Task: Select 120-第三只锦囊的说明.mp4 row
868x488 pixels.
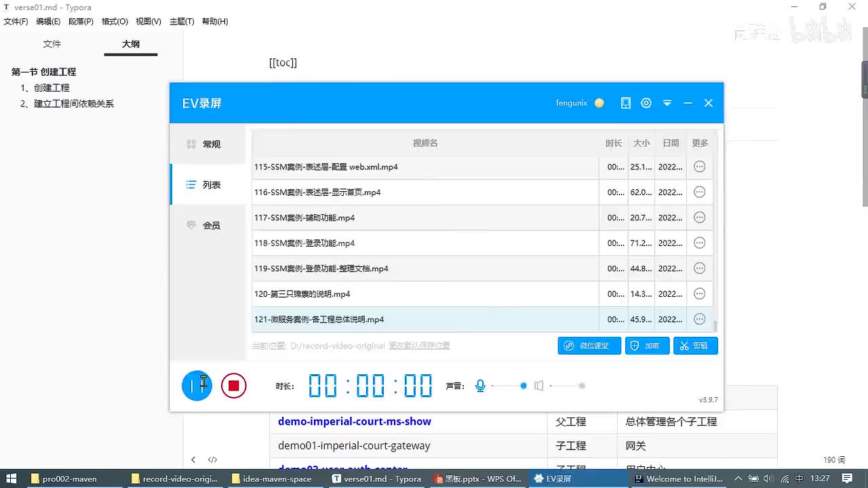Action: pos(482,293)
